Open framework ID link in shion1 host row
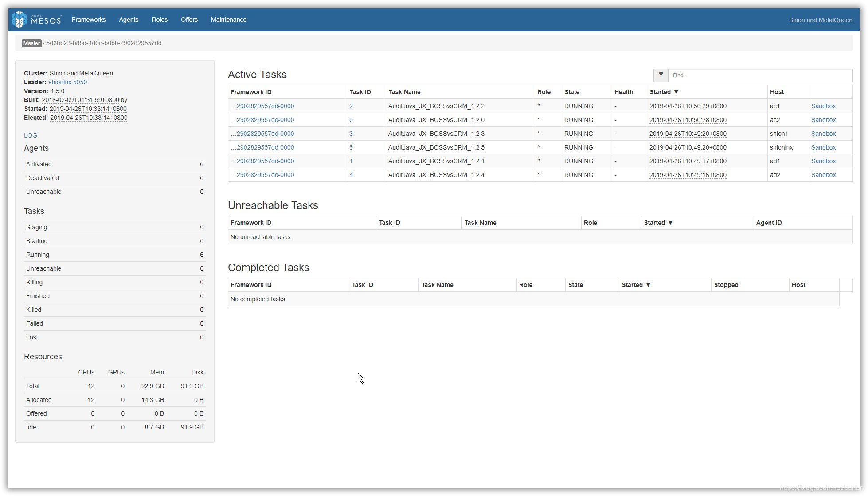The width and height of the screenshot is (868, 496). click(x=262, y=134)
